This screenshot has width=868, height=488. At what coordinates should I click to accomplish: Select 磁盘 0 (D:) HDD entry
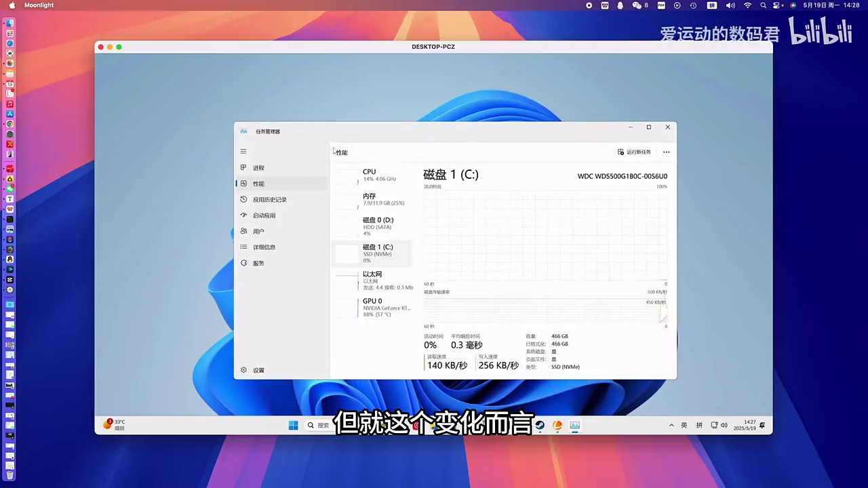pos(372,226)
